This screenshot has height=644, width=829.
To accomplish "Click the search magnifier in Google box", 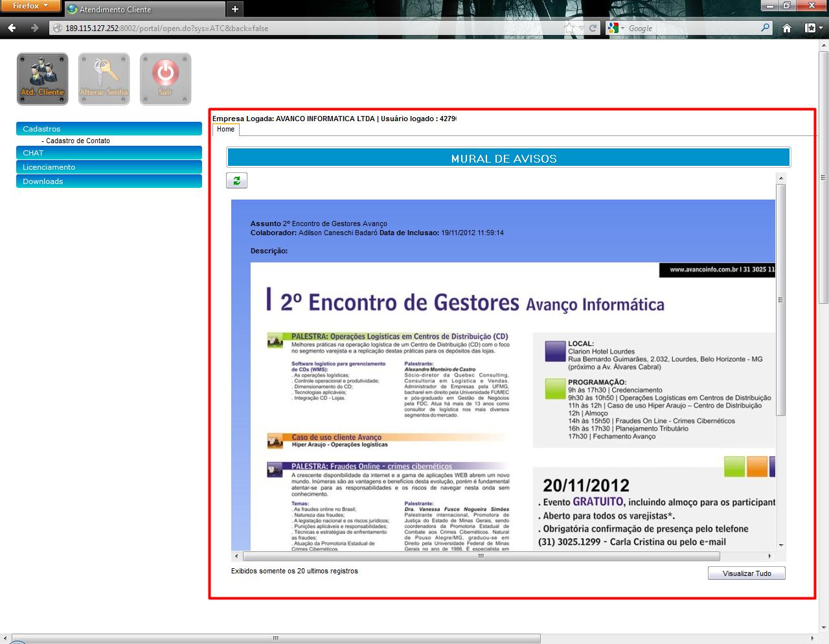I will pos(766,28).
